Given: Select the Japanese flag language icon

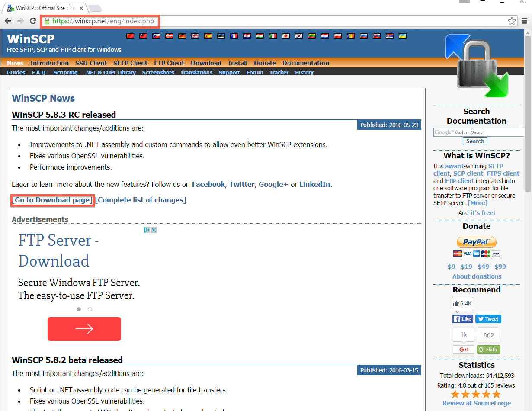Looking at the screenshot, I should coord(286,36).
